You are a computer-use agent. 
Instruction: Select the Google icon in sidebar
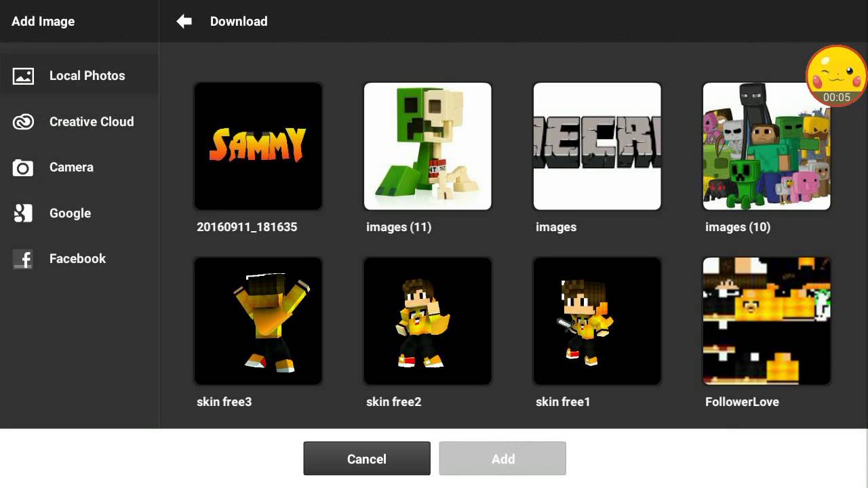pyautogui.click(x=23, y=213)
